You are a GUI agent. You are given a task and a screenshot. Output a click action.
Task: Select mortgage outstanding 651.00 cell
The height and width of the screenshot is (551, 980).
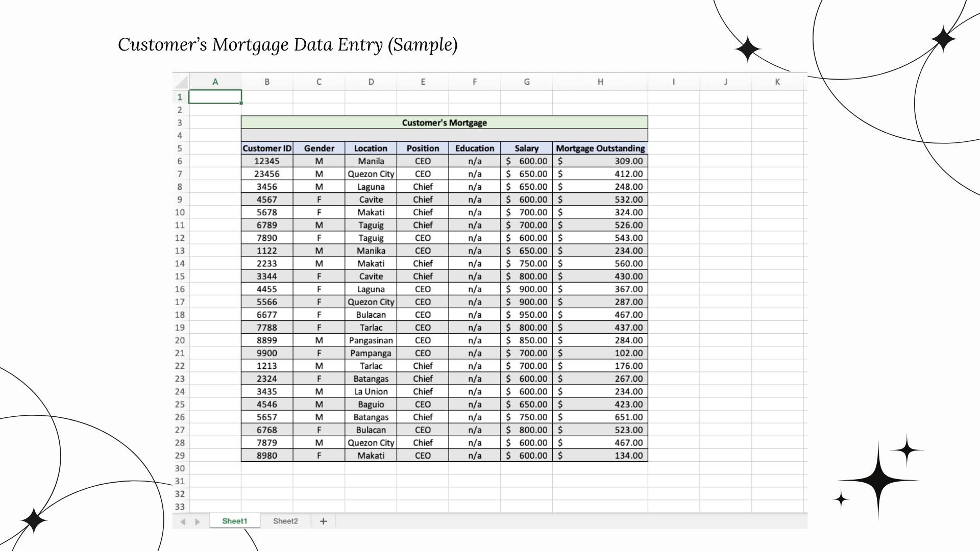point(600,417)
